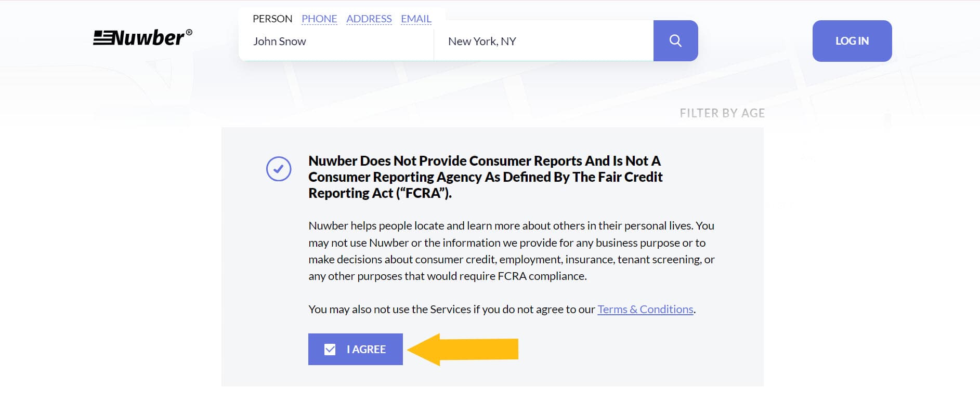Open the Terms & Conditions page

click(645, 309)
